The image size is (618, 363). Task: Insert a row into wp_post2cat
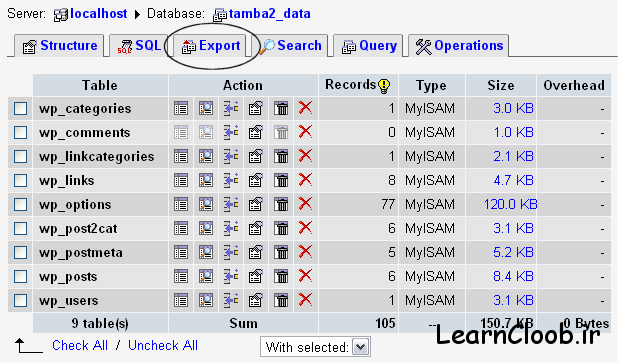coord(231,228)
